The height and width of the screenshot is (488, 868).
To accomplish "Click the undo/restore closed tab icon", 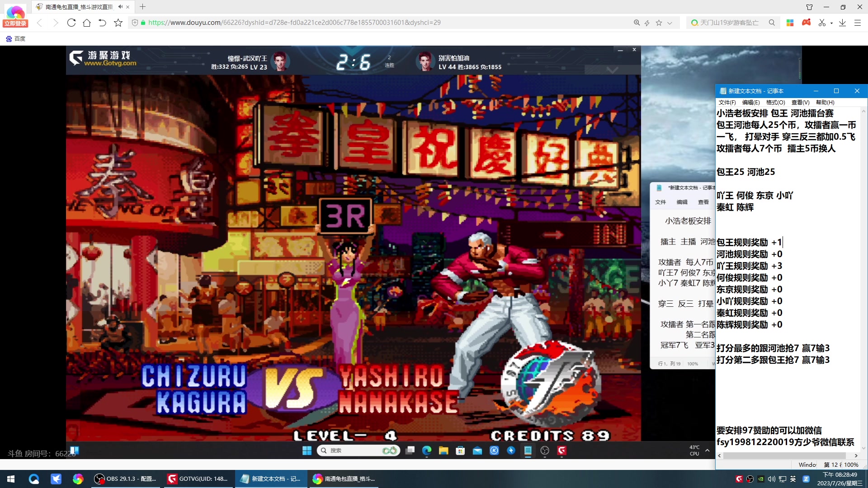I will click(x=102, y=23).
